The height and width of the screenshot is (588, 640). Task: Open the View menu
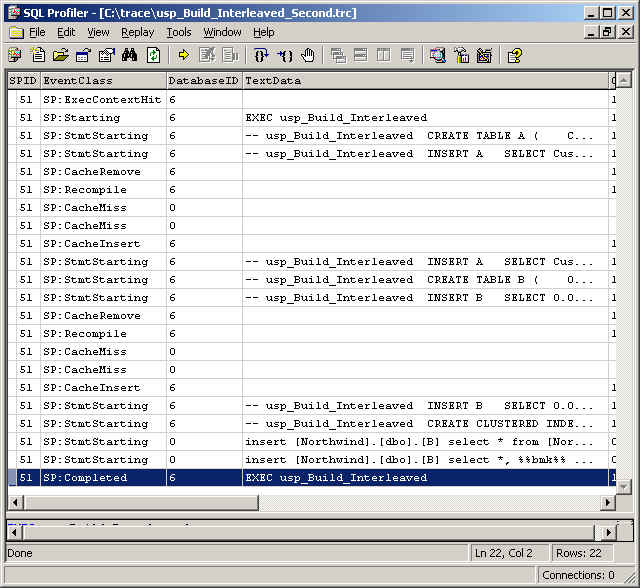click(x=98, y=32)
